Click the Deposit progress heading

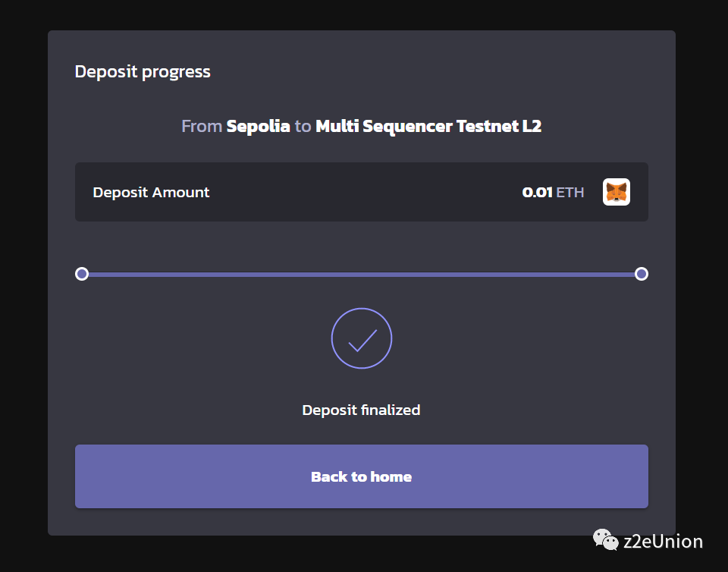pyautogui.click(x=143, y=72)
